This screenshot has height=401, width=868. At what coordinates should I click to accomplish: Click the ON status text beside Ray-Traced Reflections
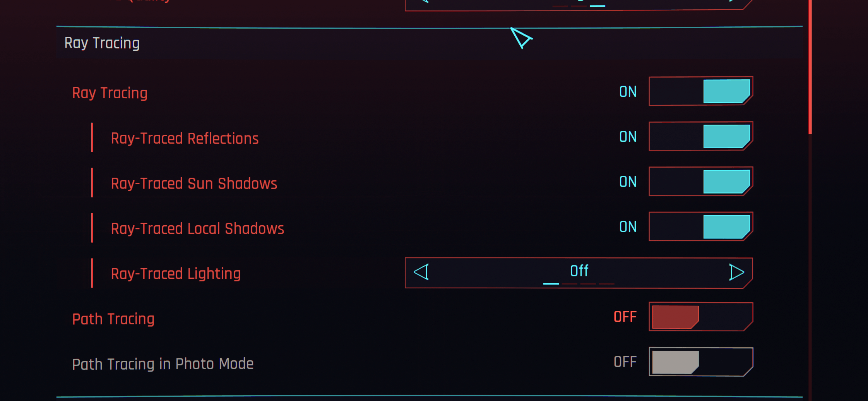tap(628, 137)
